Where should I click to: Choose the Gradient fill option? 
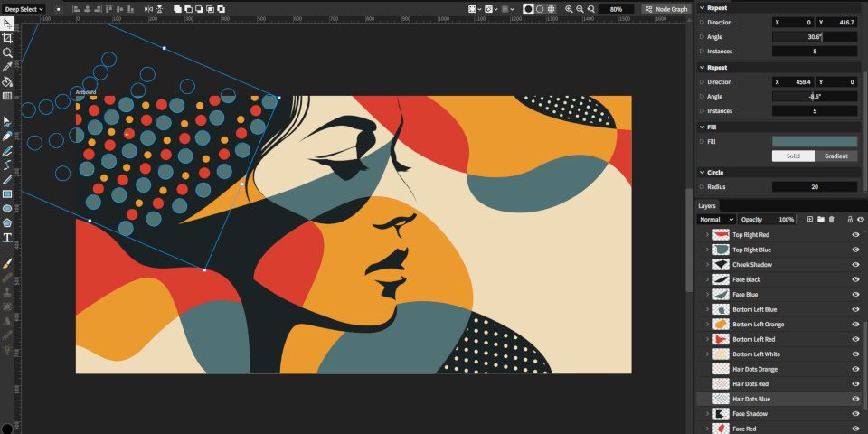click(835, 156)
